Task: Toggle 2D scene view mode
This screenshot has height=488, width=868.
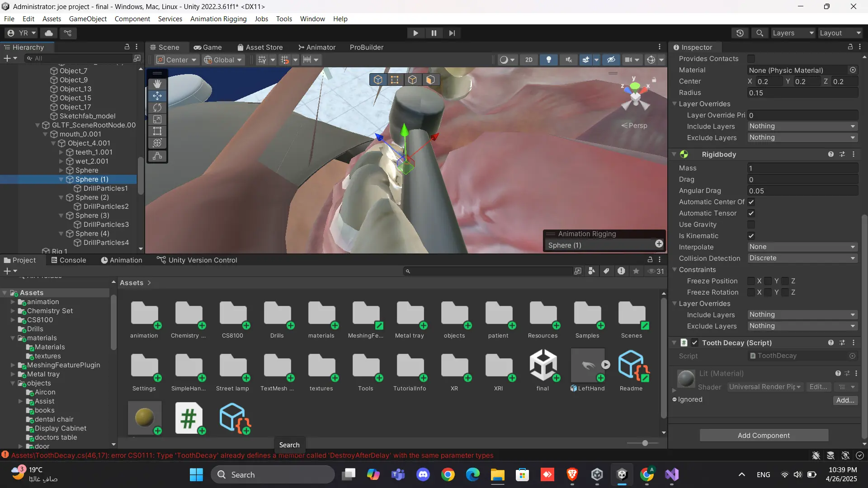Action: click(x=529, y=60)
